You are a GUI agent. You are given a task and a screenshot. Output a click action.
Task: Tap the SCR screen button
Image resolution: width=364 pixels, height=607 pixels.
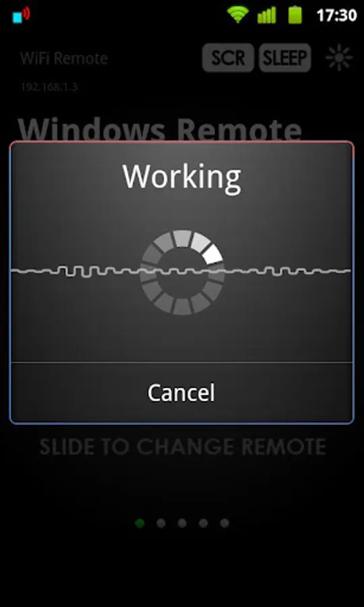228,58
